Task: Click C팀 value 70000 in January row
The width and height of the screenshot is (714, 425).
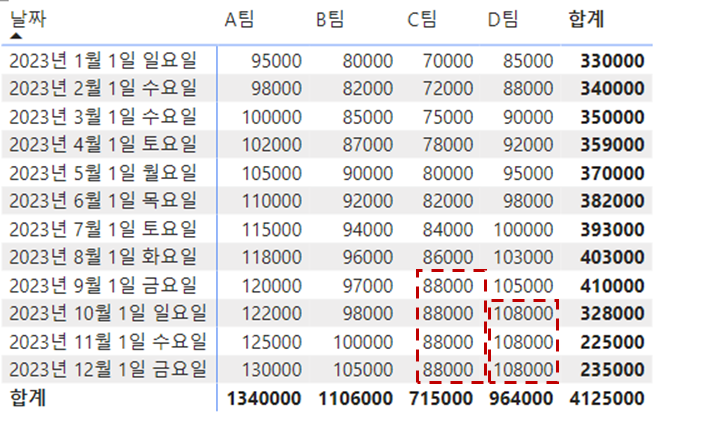Action: point(448,61)
